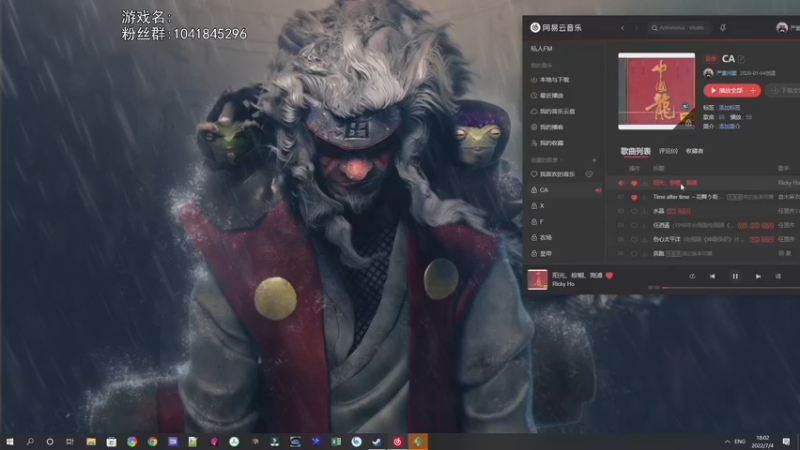
Task: Show hidden system tray icons chevron
Action: [727, 442]
